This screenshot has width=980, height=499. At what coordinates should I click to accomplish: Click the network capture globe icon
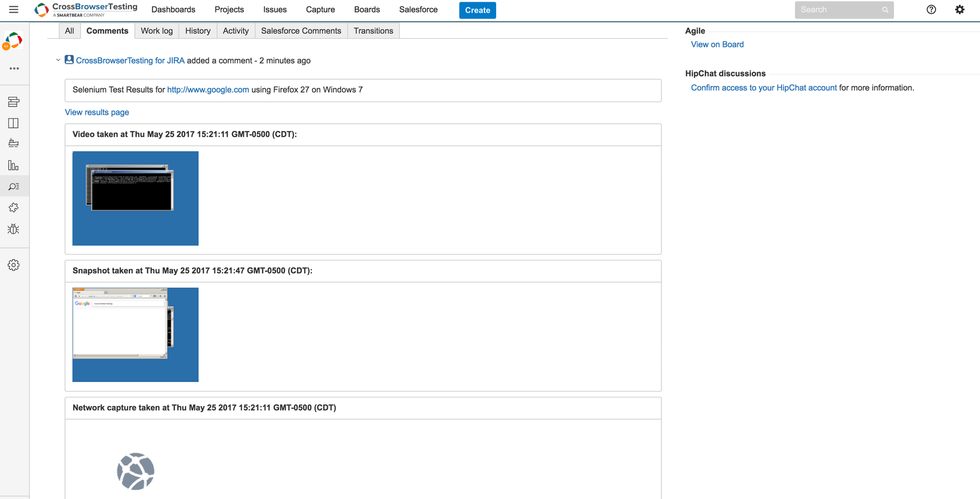click(135, 472)
